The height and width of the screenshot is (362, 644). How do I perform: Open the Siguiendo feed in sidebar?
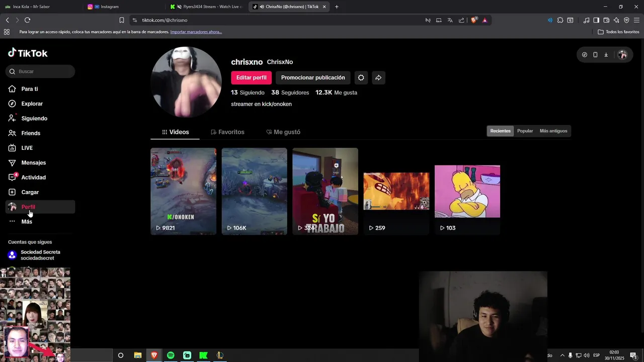coord(34,119)
